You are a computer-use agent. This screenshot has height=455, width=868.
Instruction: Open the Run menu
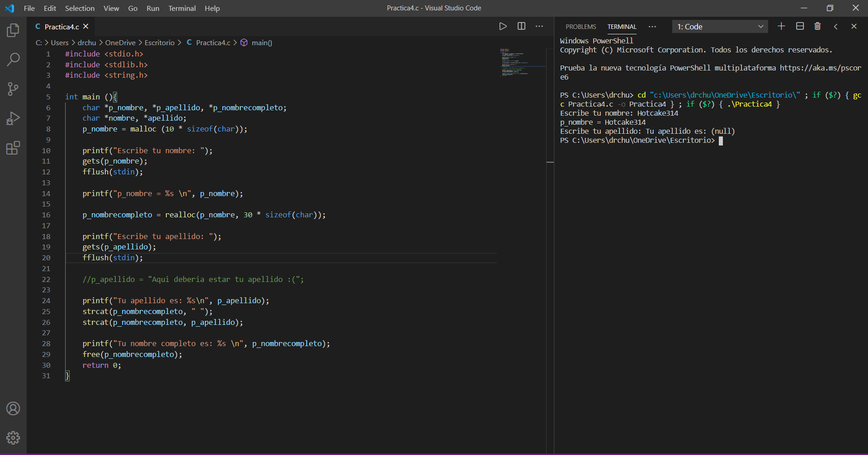point(153,8)
